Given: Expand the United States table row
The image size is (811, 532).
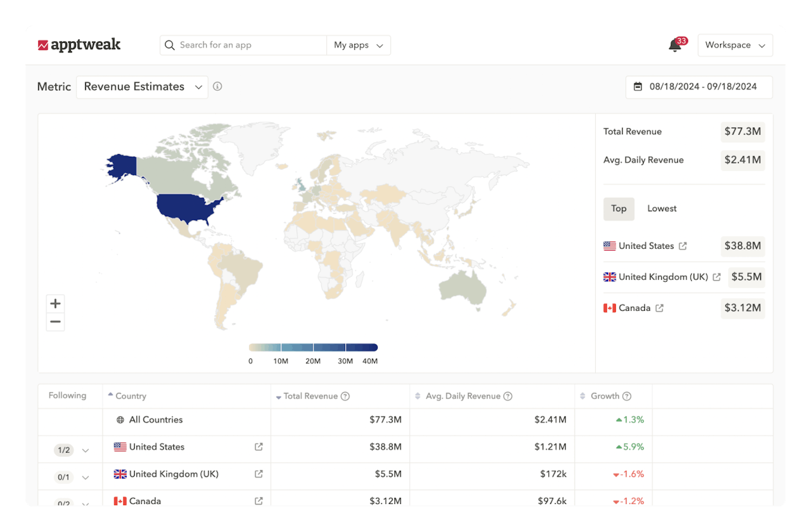Looking at the screenshot, I should [85, 450].
